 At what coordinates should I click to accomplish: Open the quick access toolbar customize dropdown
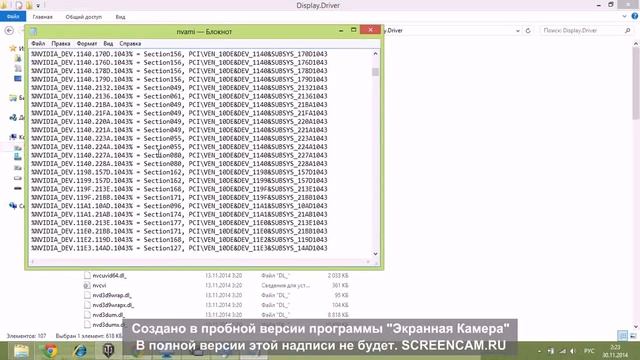point(38,6)
